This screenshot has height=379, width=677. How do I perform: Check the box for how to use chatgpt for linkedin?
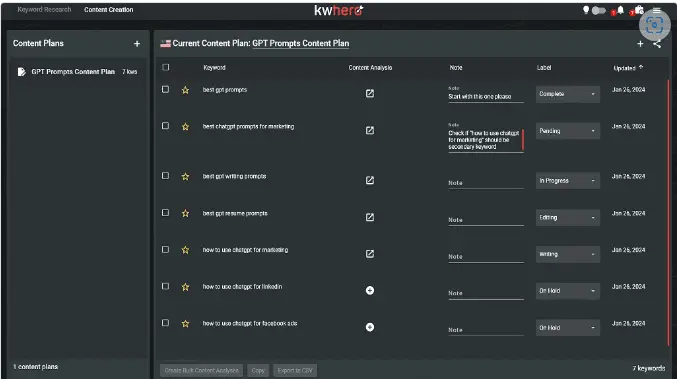click(x=165, y=286)
